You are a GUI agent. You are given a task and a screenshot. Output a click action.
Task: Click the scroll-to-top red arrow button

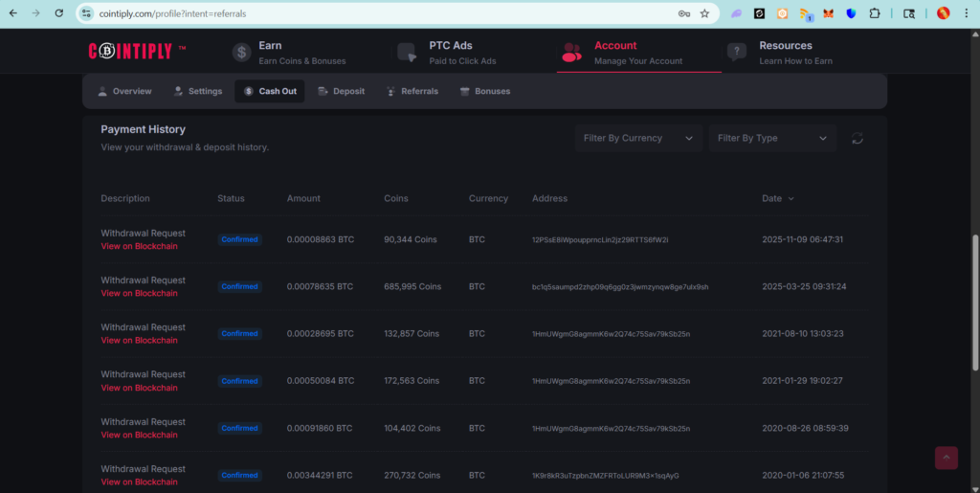[946, 458]
